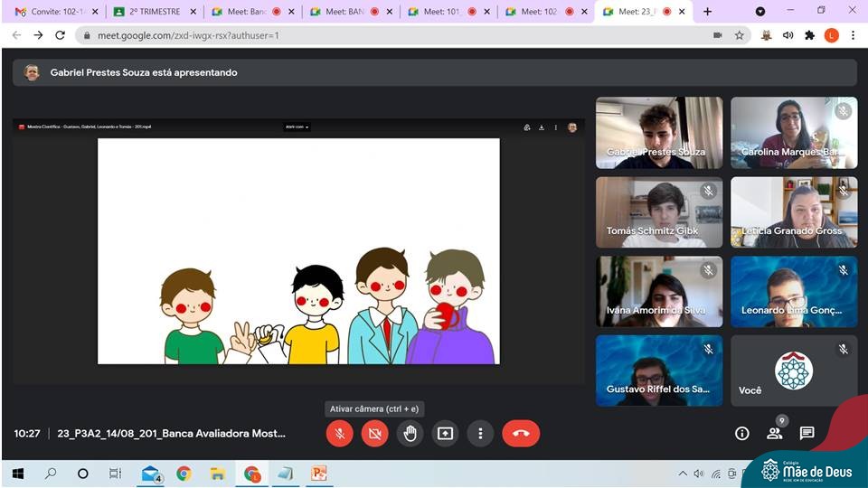Show participants list people icon

pos(774,434)
